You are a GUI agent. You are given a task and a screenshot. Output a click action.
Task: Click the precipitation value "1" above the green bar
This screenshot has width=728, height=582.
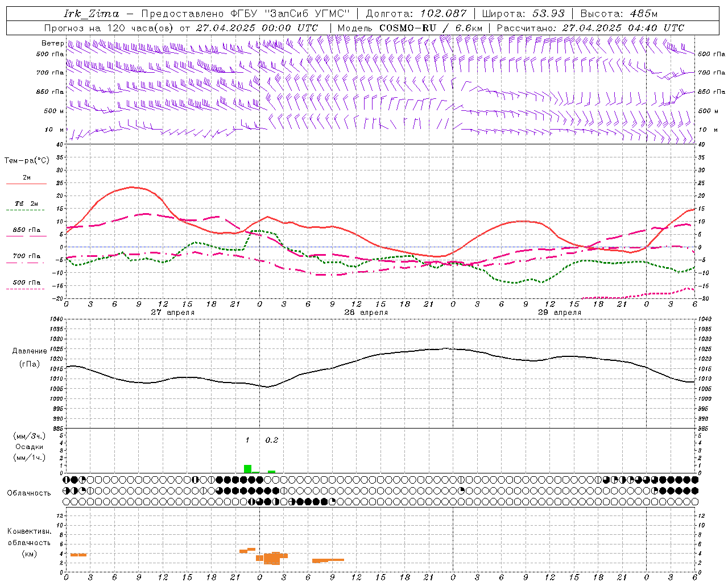click(x=247, y=440)
